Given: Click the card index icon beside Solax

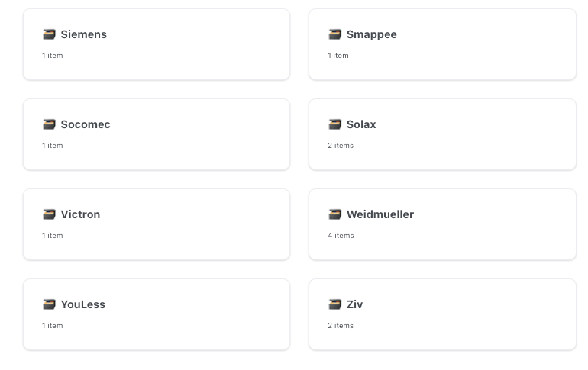Looking at the screenshot, I should tap(335, 124).
